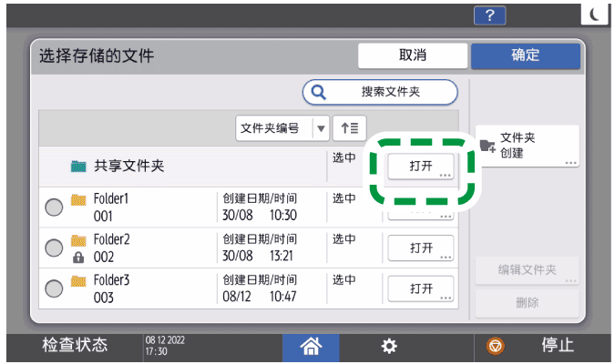Click the 搜索文件夹 search field
Viewport: 615px width, 364px height.
click(380, 93)
